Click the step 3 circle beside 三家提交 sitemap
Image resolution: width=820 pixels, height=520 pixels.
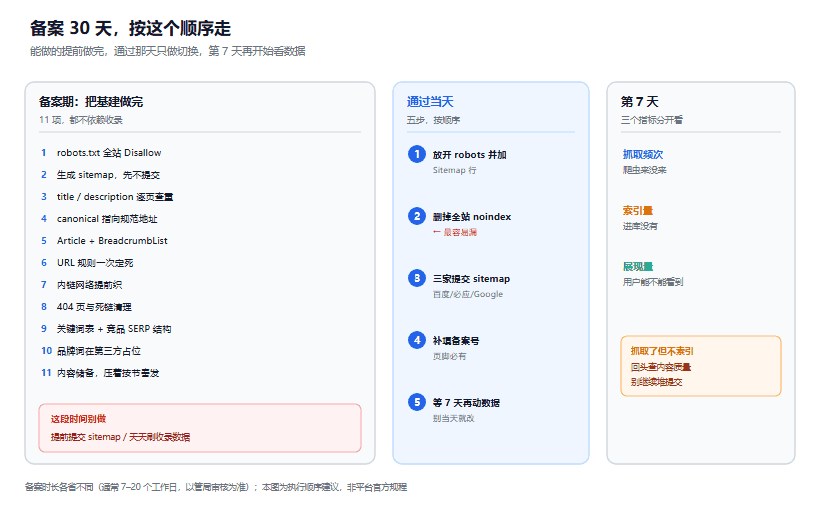point(417,278)
